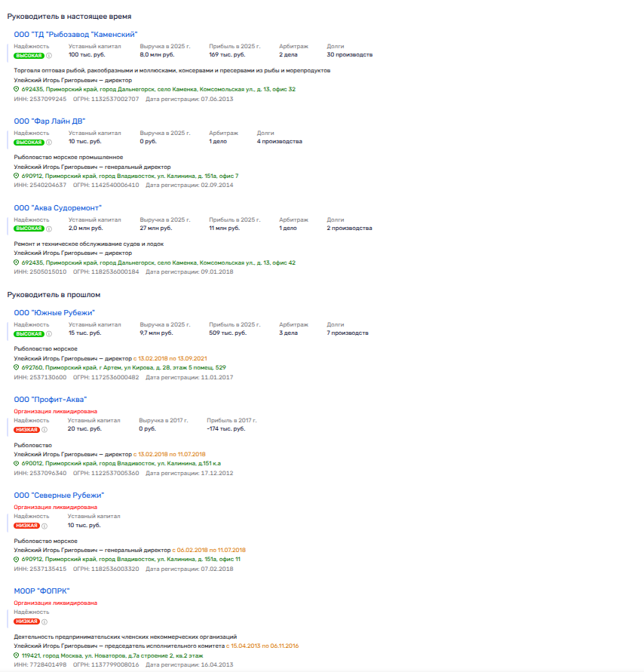Screen dimensions: 644x672
Task: Click map pin by Северные Рубежи address
Action: [17, 560]
